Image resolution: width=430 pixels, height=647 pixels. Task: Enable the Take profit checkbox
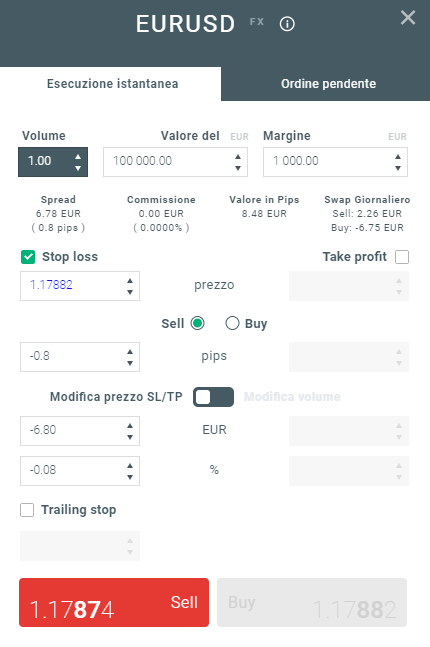[x=402, y=257]
